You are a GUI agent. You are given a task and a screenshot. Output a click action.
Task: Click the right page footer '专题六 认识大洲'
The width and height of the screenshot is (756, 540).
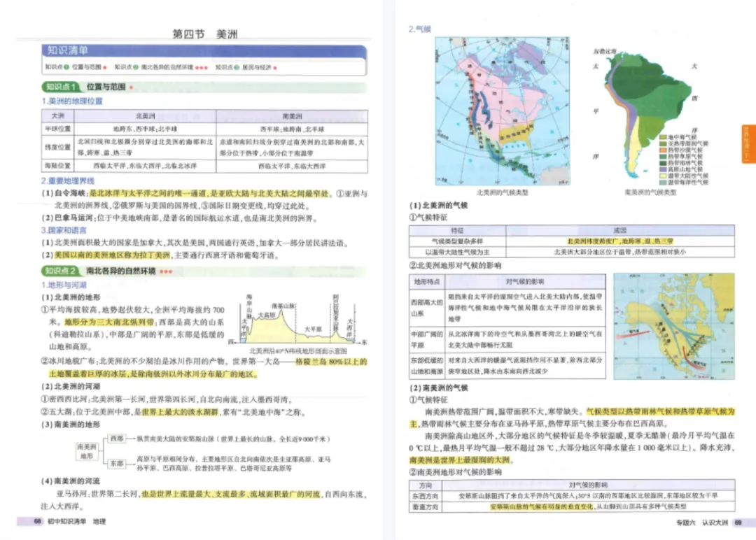click(702, 523)
